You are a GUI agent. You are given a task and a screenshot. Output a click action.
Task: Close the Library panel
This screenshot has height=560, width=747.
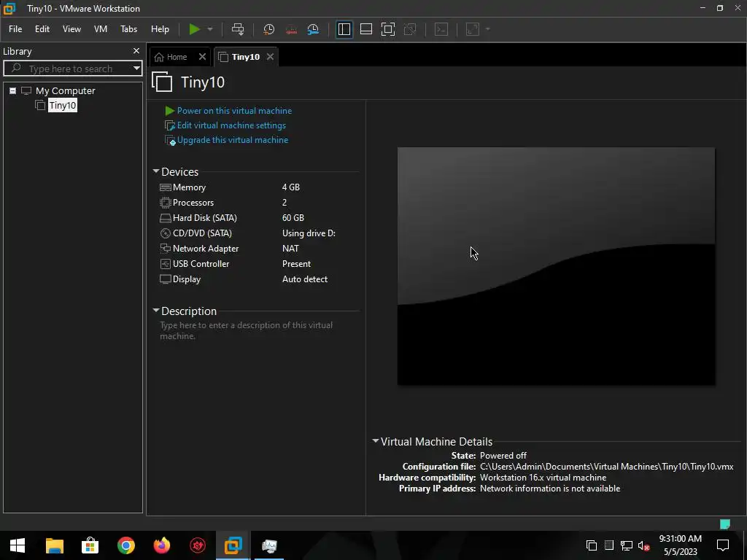[x=136, y=51]
